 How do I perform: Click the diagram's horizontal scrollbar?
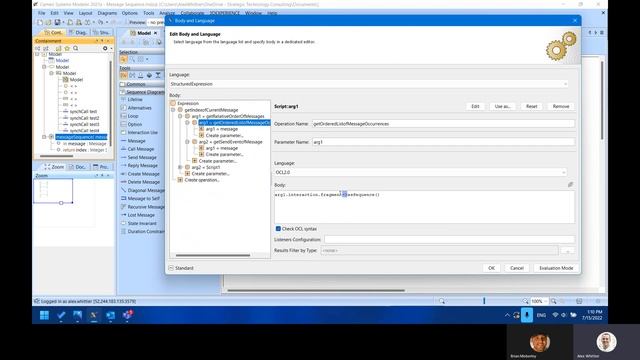click(316, 291)
